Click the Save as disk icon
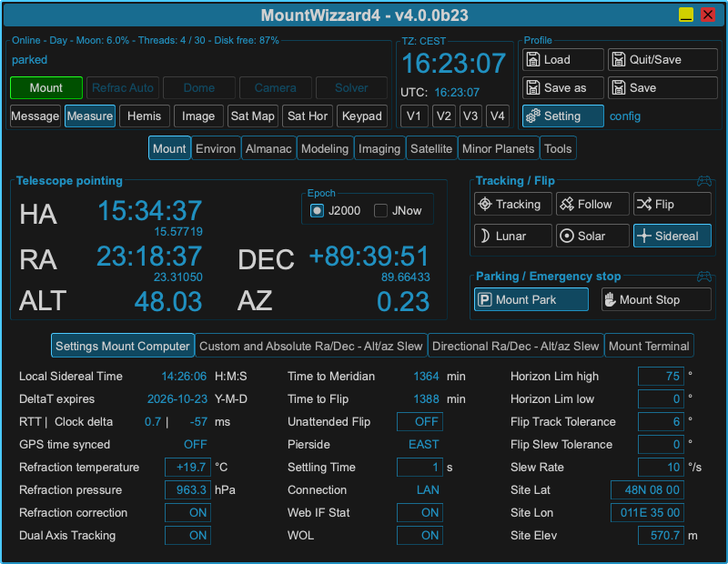Viewport: 728px width, 564px height. pos(533,87)
